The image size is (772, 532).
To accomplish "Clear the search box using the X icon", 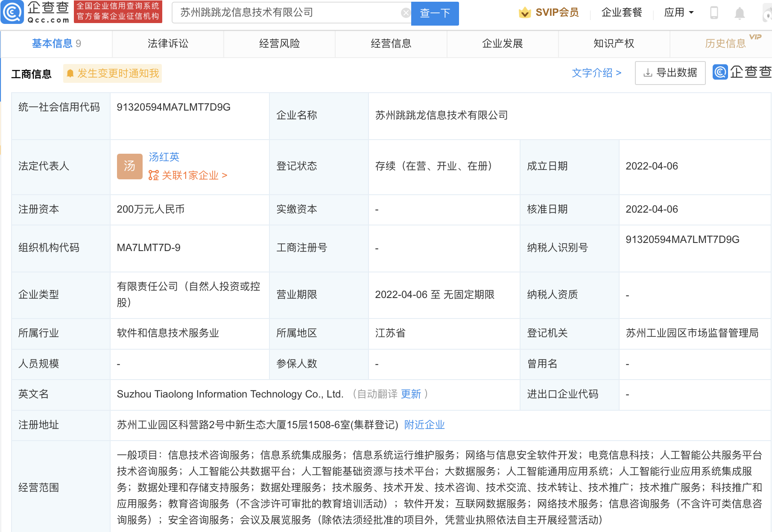I will (x=405, y=13).
